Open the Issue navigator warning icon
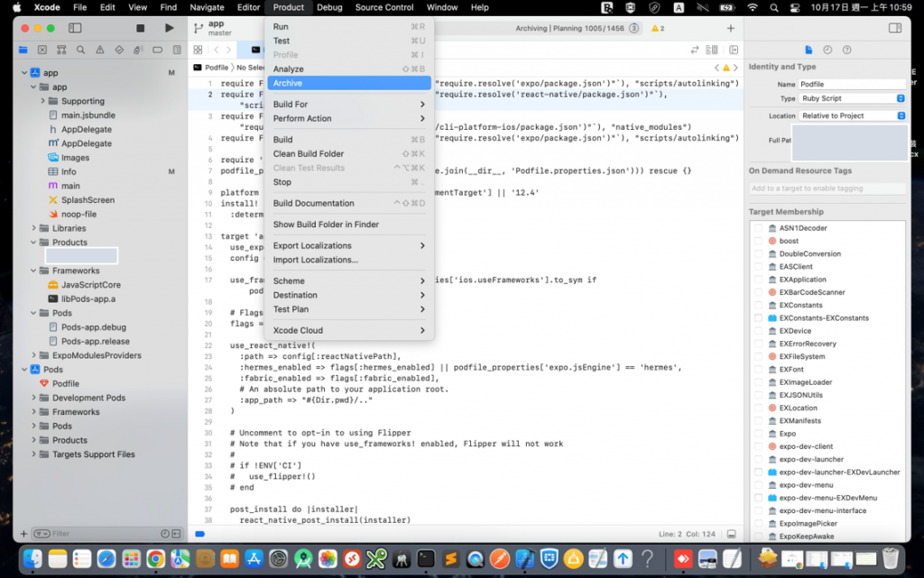The height and width of the screenshot is (578, 924). tap(100, 50)
